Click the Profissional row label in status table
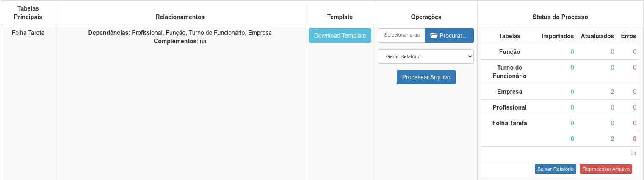This screenshot has height=180, width=644. click(x=509, y=107)
